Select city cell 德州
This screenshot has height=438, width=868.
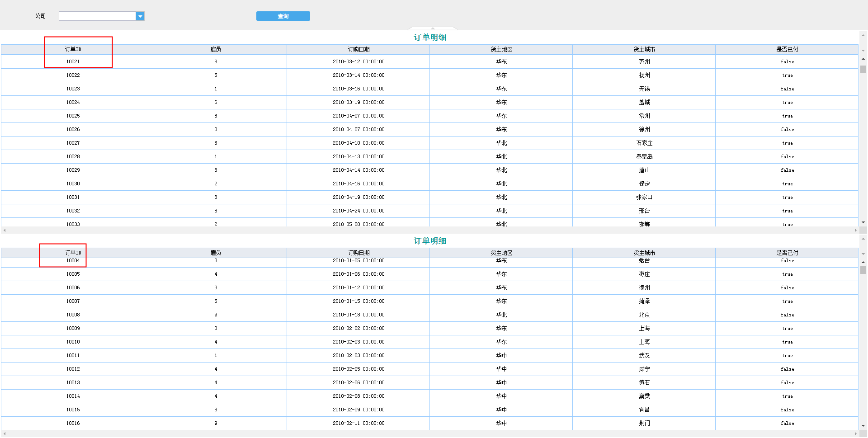pos(644,287)
